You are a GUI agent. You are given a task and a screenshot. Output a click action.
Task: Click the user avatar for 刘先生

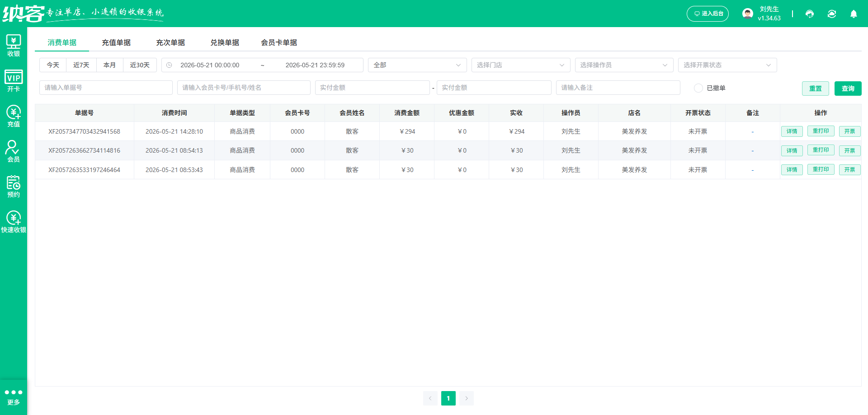[x=748, y=14]
